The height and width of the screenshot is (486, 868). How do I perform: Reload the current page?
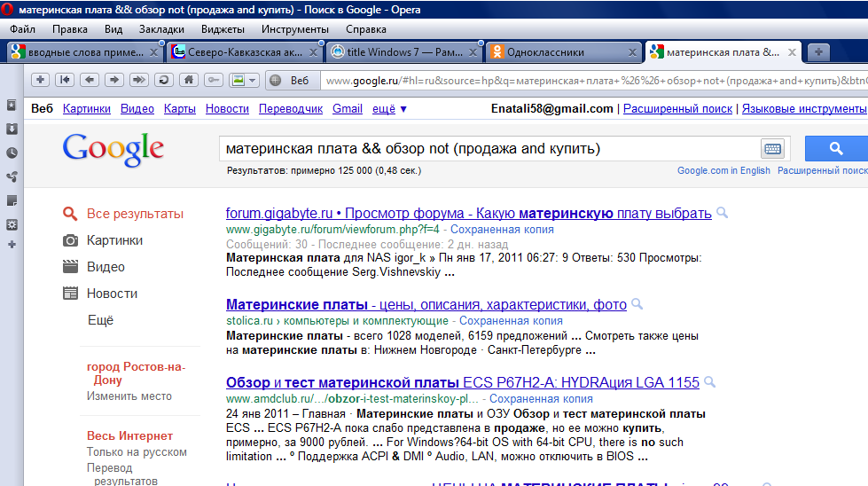pyautogui.click(x=163, y=81)
